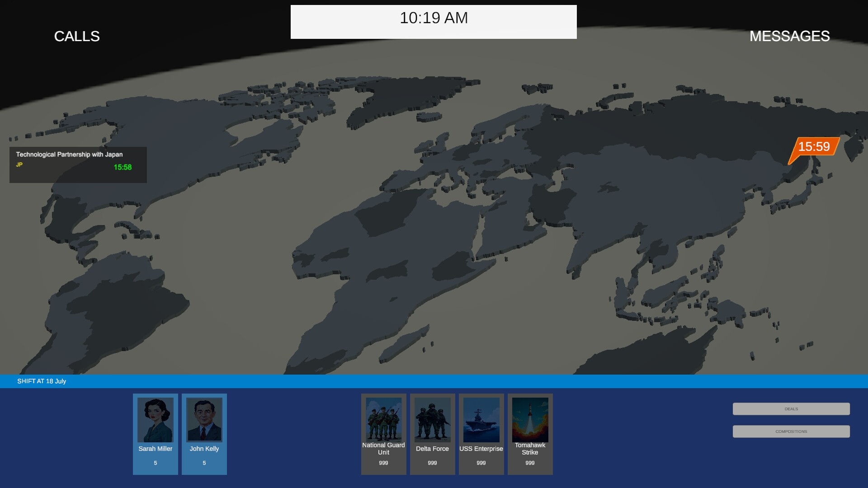Image resolution: width=868 pixels, height=488 pixels.
Task: Click John Kelly's skill rating number 5
Action: [204, 463]
